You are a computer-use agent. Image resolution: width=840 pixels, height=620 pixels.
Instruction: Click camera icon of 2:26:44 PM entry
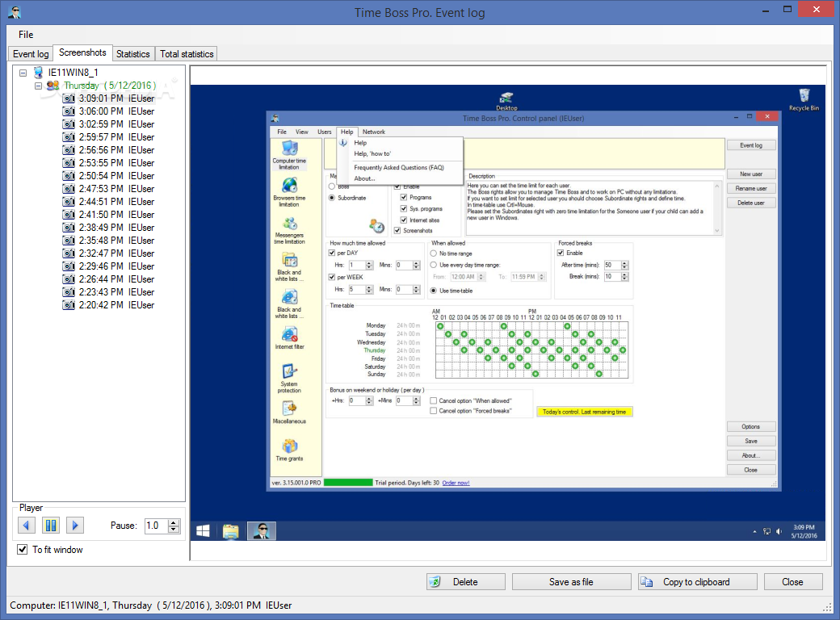69,279
